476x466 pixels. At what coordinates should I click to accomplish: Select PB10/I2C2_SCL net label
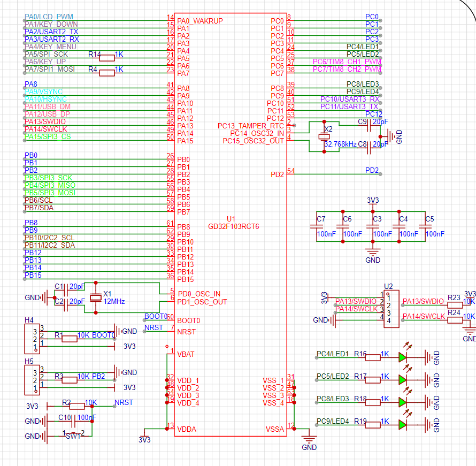click(50, 238)
